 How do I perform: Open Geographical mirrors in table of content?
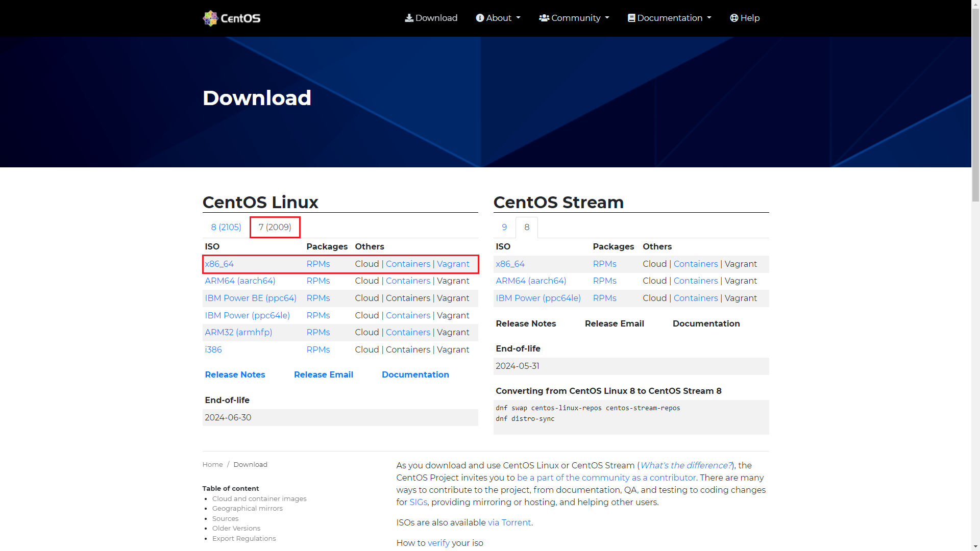(247, 509)
